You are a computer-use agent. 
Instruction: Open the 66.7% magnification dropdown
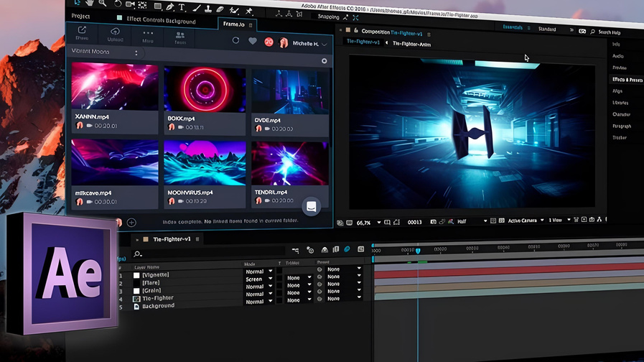click(x=369, y=223)
